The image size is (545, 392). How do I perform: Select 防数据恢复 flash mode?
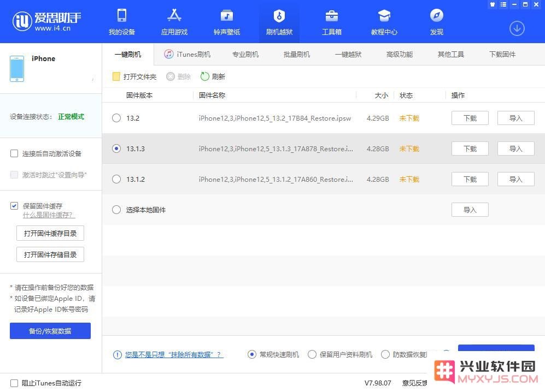[385, 354]
